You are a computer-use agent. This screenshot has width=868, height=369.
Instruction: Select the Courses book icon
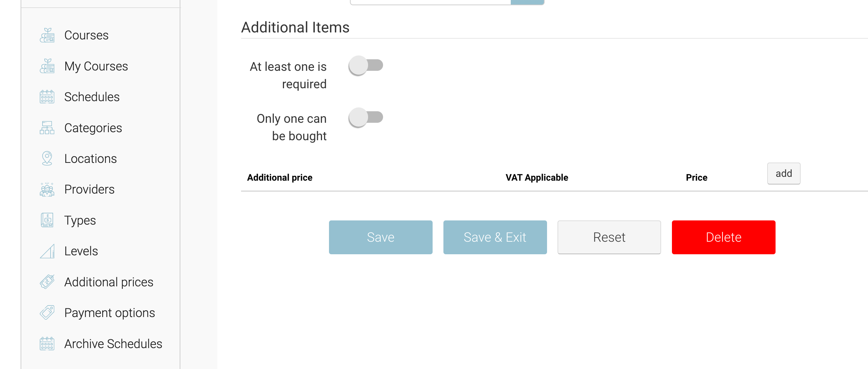click(47, 35)
